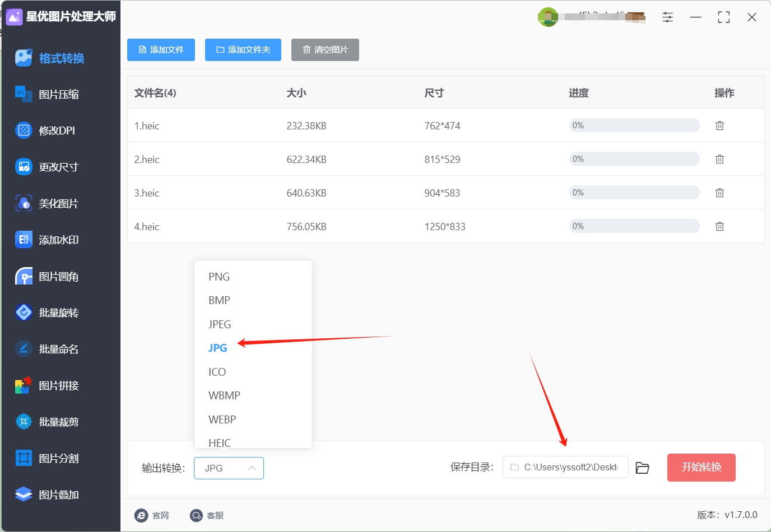Click the 尺寸 column header

point(434,93)
